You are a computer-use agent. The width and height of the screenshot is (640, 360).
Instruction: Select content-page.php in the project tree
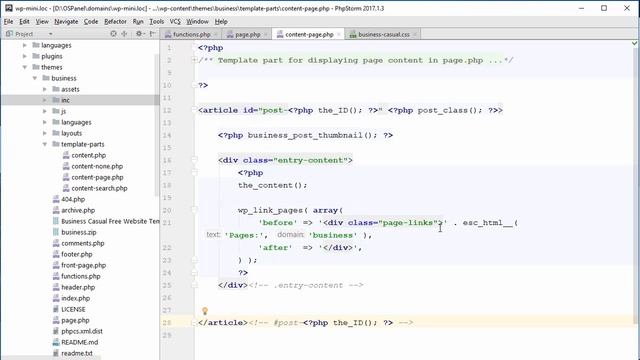point(97,178)
